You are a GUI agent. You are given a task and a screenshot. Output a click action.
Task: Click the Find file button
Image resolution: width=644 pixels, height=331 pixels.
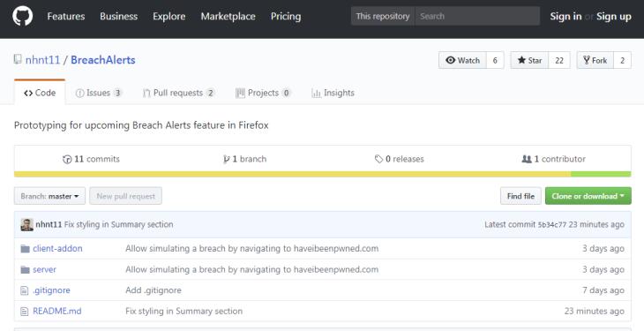[x=520, y=196]
